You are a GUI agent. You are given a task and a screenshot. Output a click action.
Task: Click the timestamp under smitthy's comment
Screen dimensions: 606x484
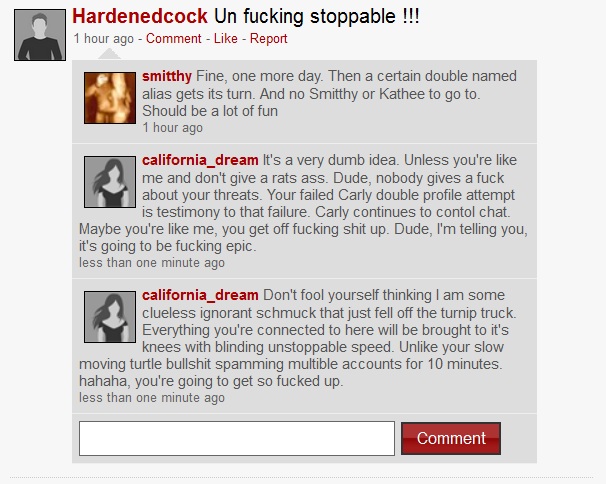pos(172,128)
